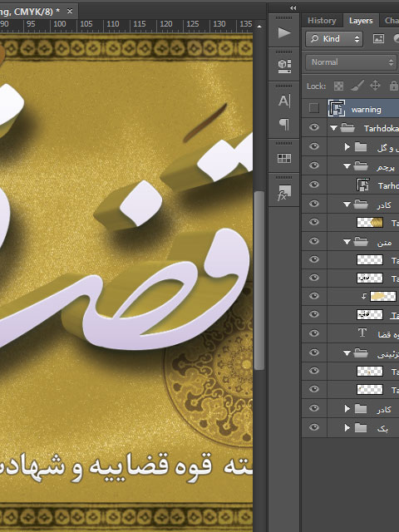The image size is (399, 532).
Task: Collapse the پرچم group
Action: click(x=347, y=166)
